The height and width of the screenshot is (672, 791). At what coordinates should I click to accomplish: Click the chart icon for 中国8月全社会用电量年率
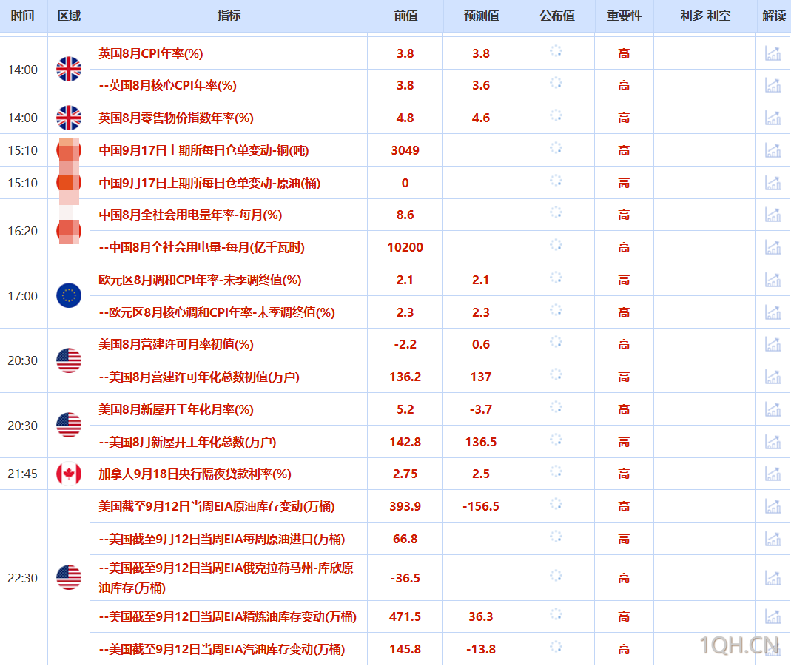click(x=773, y=215)
